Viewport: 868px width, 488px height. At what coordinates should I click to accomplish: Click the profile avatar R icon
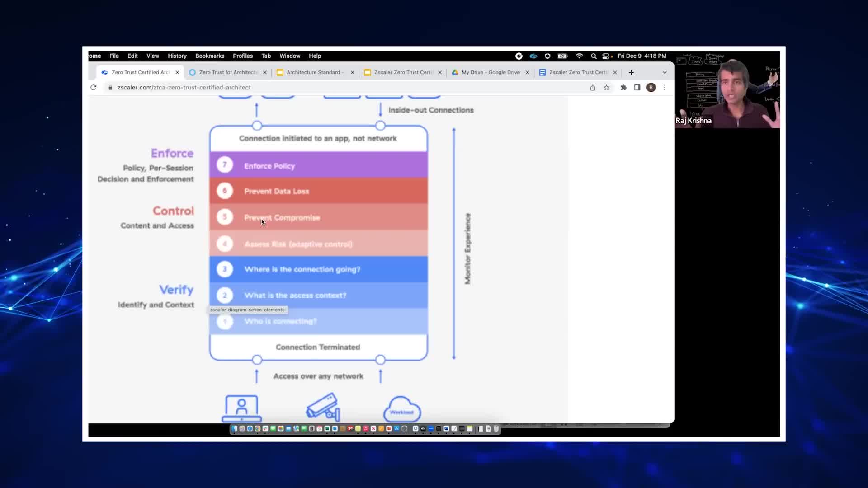(651, 88)
